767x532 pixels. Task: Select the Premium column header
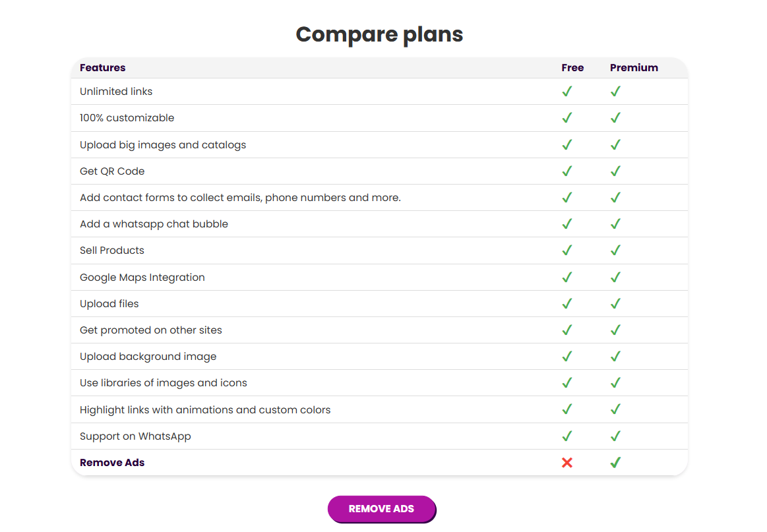[x=634, y=67]
